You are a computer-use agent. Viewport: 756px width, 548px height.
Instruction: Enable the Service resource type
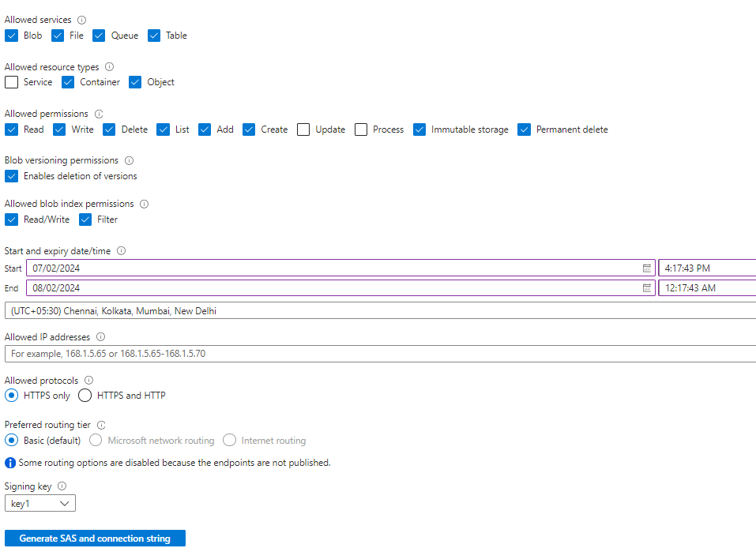[x=11, y=81]
